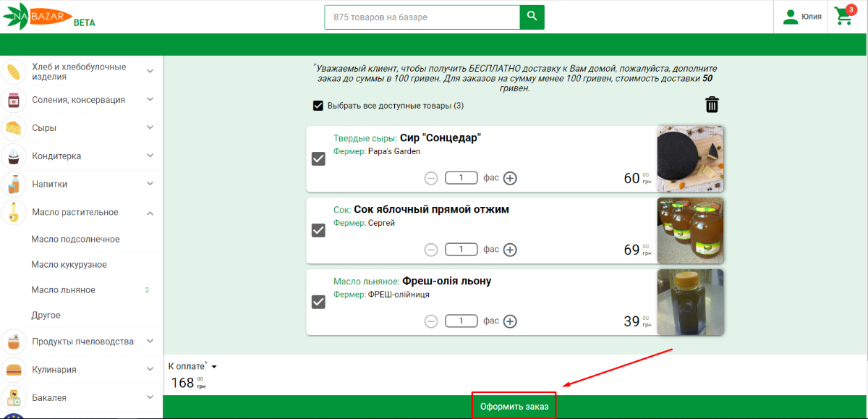The image size is (868, 419).
Task: Uncheck the Фреш-олія льону item checkbox
Action: click(318, 302)
